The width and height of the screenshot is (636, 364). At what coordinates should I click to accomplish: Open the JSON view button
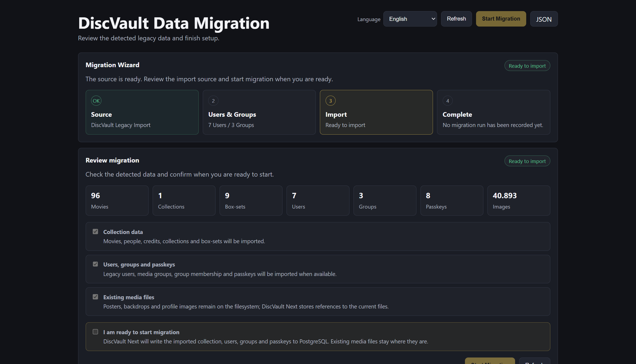(x=544, y=19)
